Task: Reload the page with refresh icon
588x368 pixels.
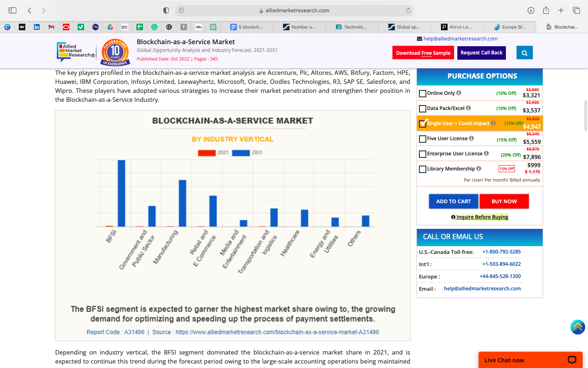Action: [408, 10]
